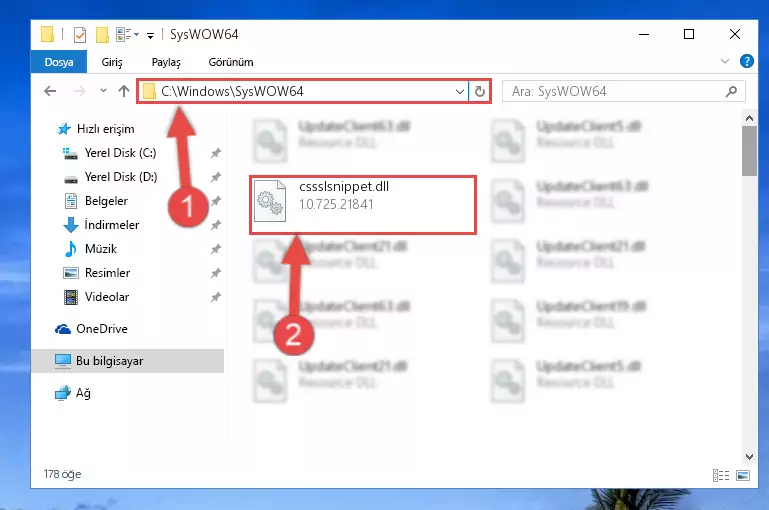Click pin icon next to Resimler
This screenshot has height=510, width=769.
click(216, 273)
